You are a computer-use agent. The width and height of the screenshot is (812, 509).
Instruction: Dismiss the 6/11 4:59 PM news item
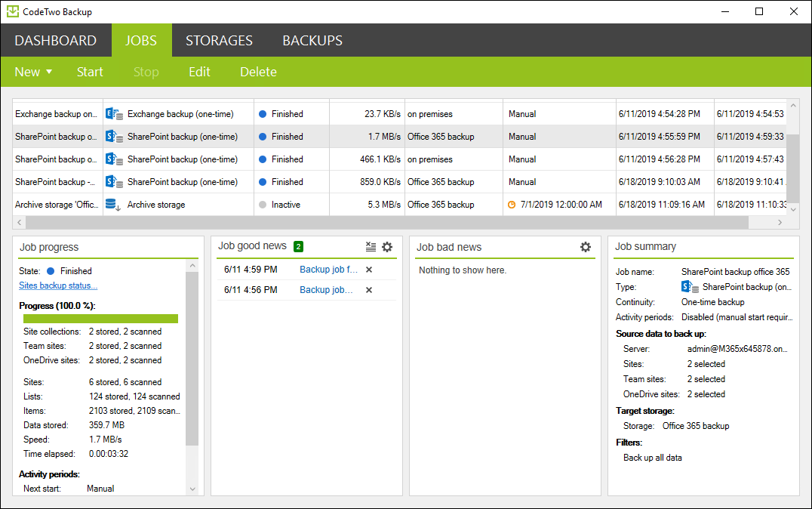[x=369, y=270]
